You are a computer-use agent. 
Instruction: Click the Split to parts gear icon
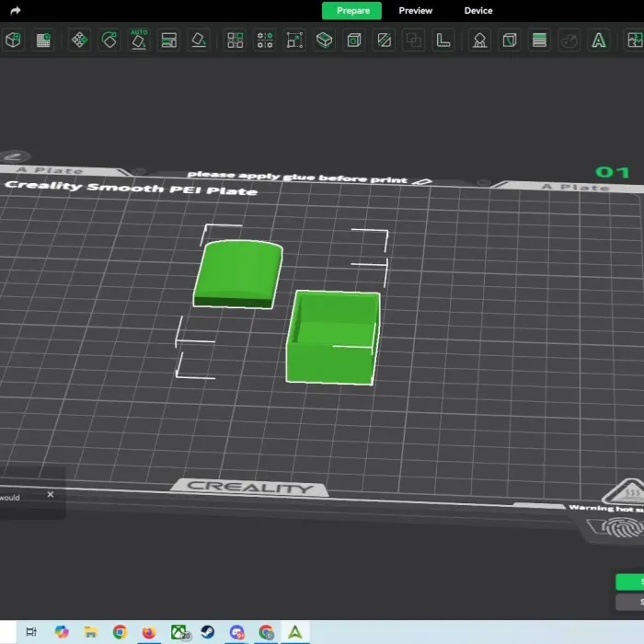point(265,40)
